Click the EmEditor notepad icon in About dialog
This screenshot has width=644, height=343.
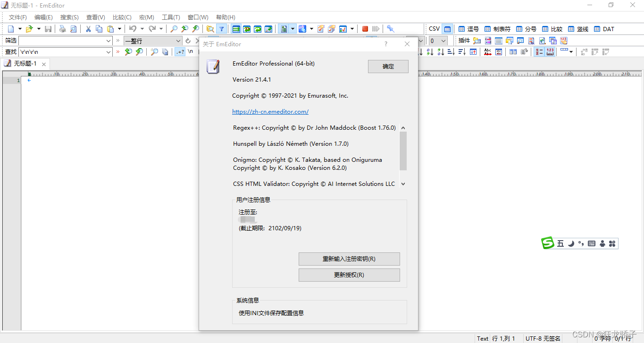(213, 67)
